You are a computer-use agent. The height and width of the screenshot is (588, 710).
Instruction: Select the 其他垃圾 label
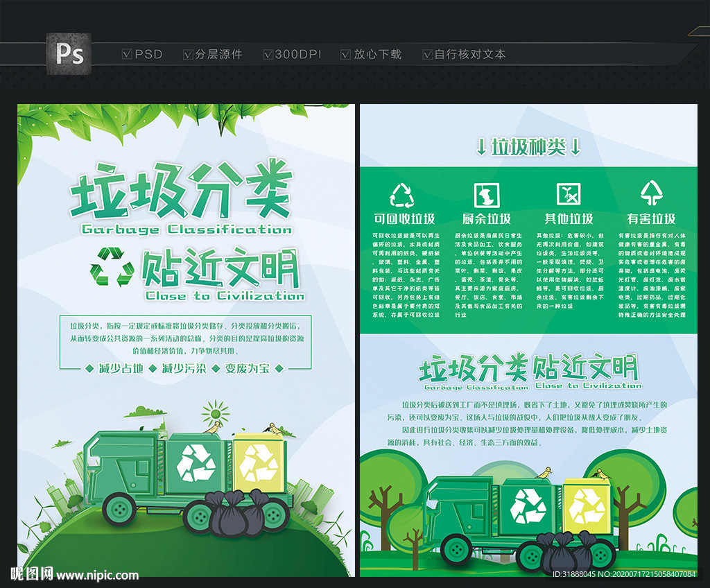pyautogui.click(x=569, y=219)
